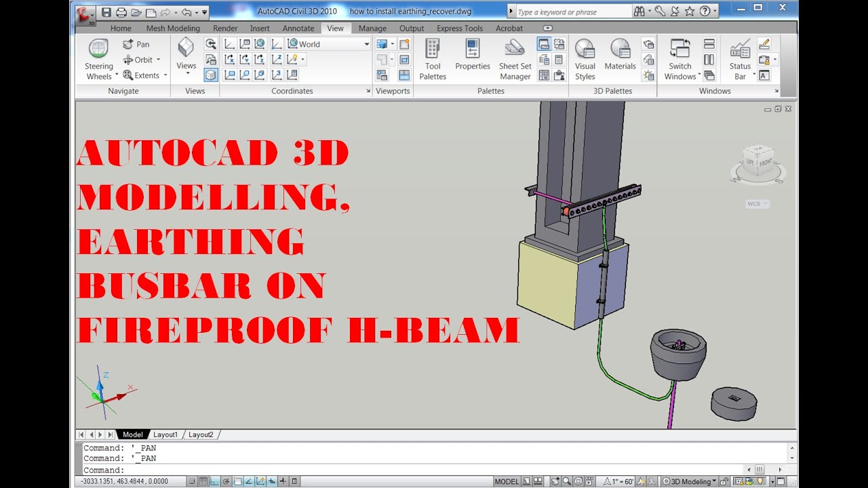Click the Status Bar button in Windows panel
This screenshot has height=488, width=868.
click(x=740, y=60)
